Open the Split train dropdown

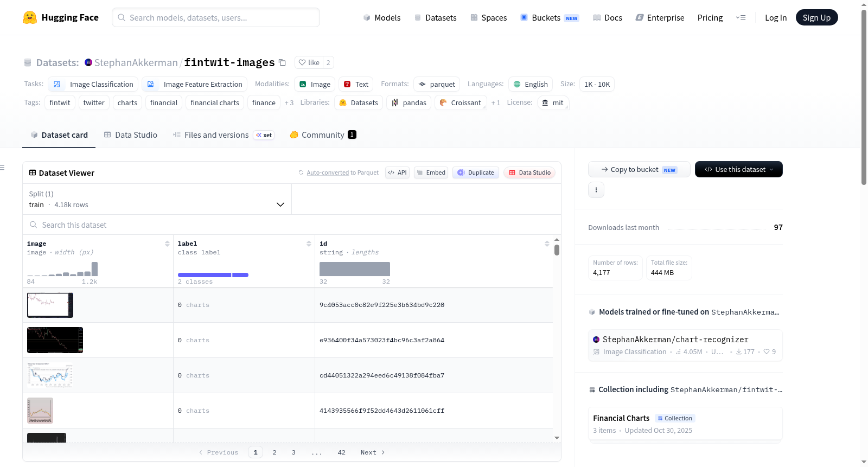[x=157, y=199]
